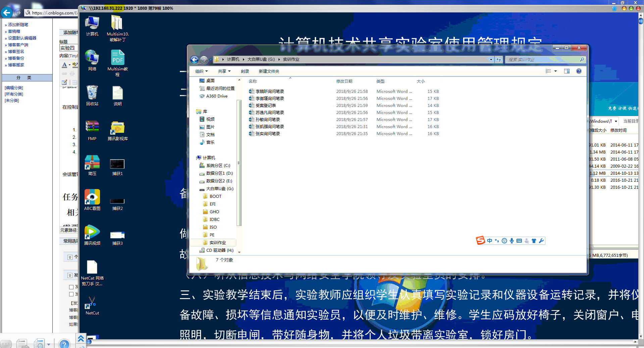This screenshot has width=644, height=348.
Task: Launch the ABC看图 desktop shortcut
Action: 92,200
